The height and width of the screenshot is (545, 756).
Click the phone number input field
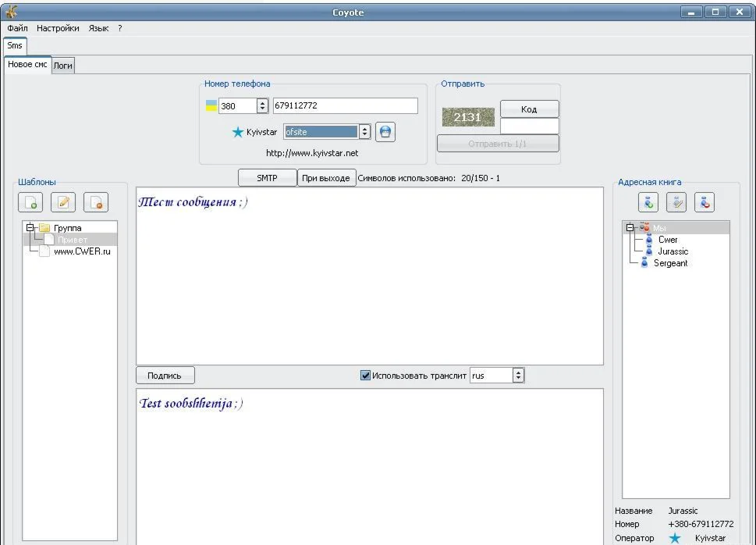[x=344, y=105]
